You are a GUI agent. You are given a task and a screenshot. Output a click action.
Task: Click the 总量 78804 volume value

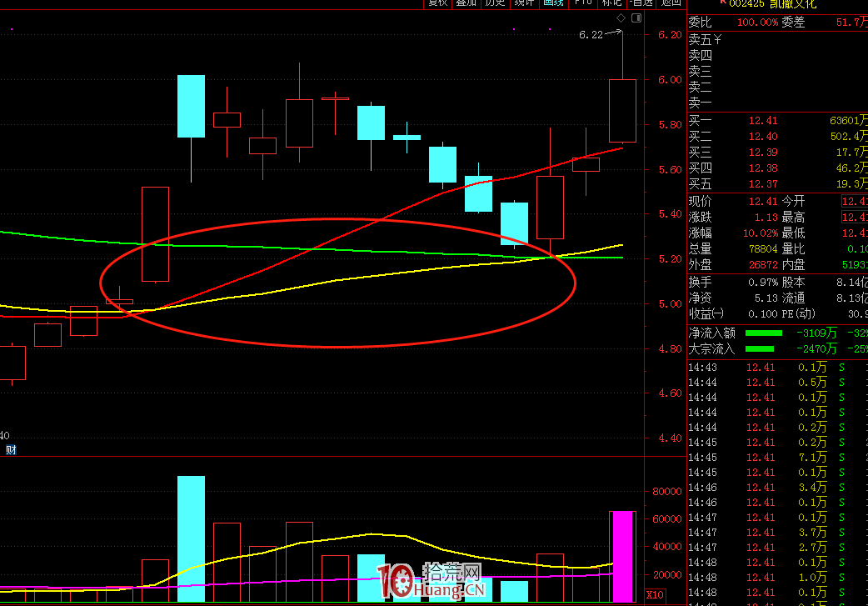(763, 249)
